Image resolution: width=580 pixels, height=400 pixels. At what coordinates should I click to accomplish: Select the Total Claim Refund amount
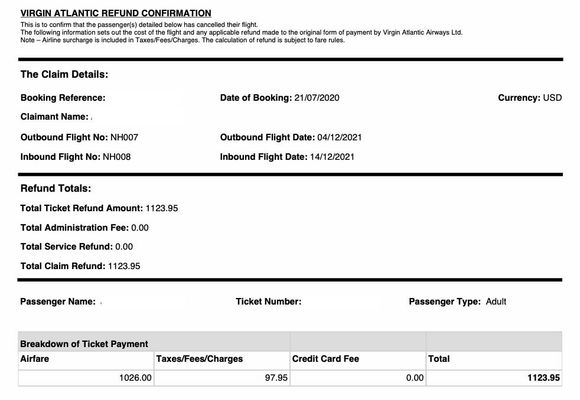[124, 266]
